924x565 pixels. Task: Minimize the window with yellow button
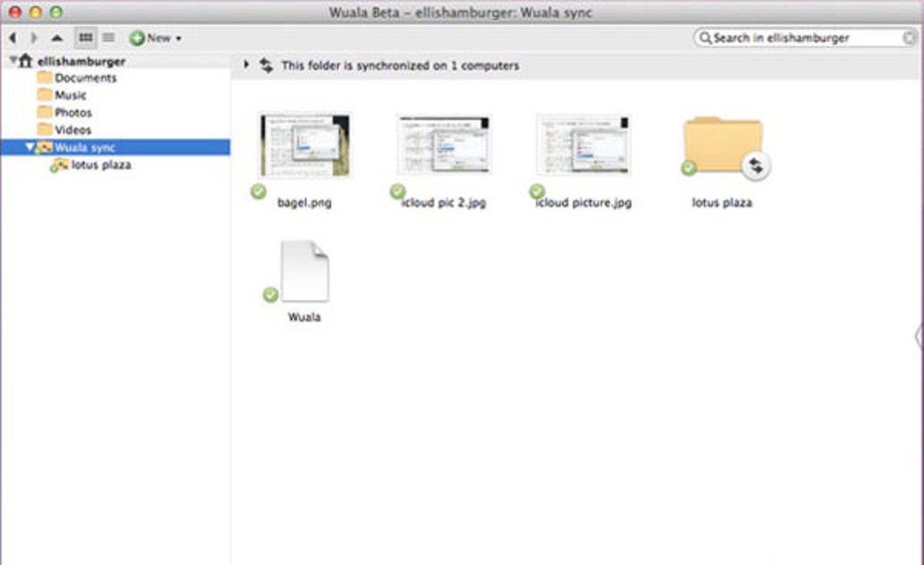point(36,12)
